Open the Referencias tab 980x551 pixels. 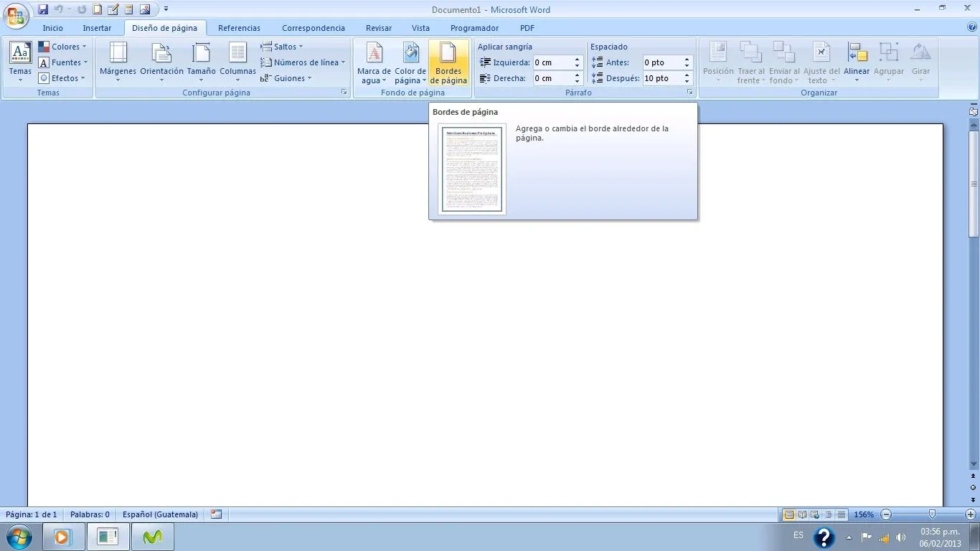coord(239,28)
